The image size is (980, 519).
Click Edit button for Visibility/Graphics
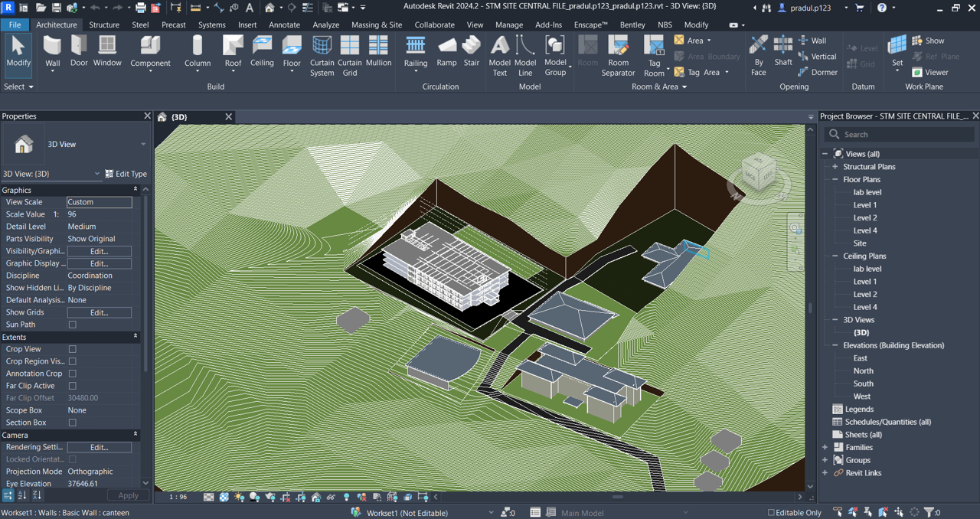click(x=100, y=251)
